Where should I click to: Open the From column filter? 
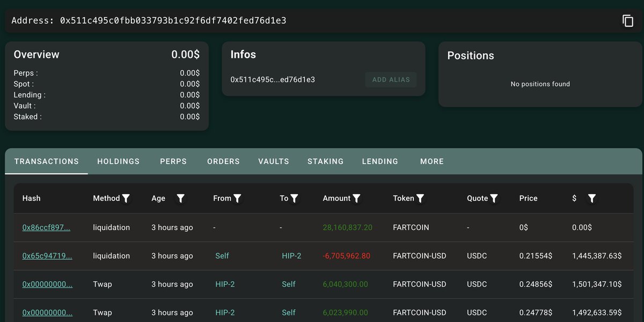point(237,199)
